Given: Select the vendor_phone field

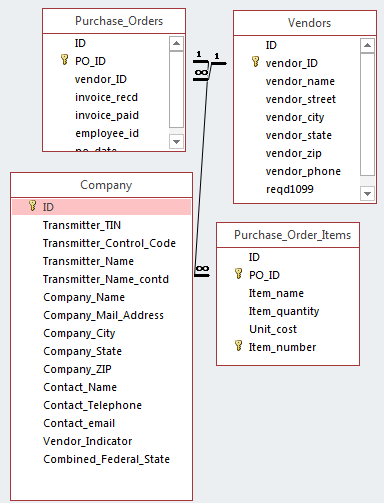Looking at the screenshot, I should 303,171.
